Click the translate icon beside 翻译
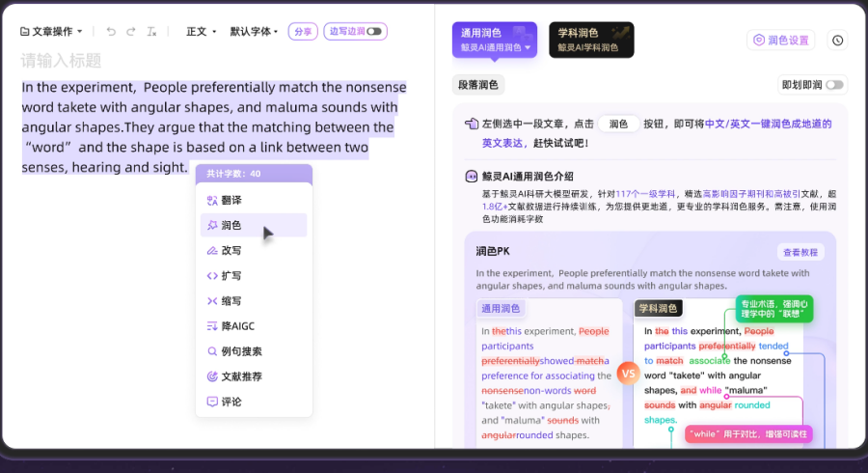Viewport: 868px width, 473px height. tap(212, 200)
